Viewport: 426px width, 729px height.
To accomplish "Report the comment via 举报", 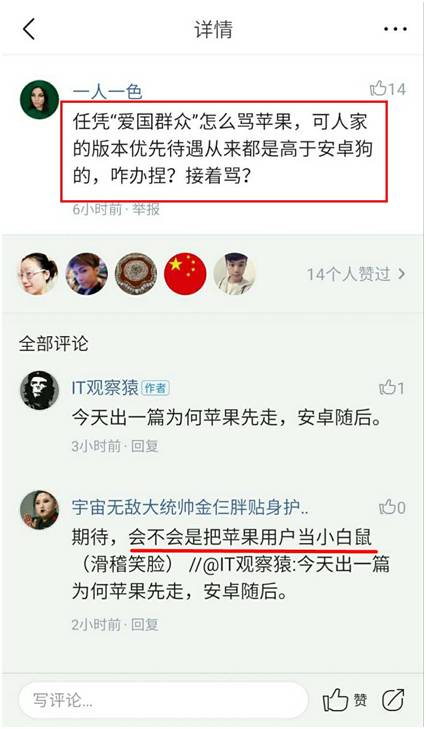I will click(146, 209).
